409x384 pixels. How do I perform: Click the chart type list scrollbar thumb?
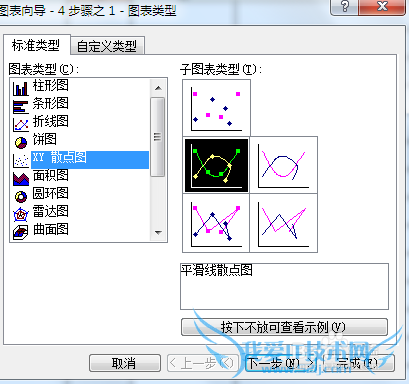tap(158, 137)
